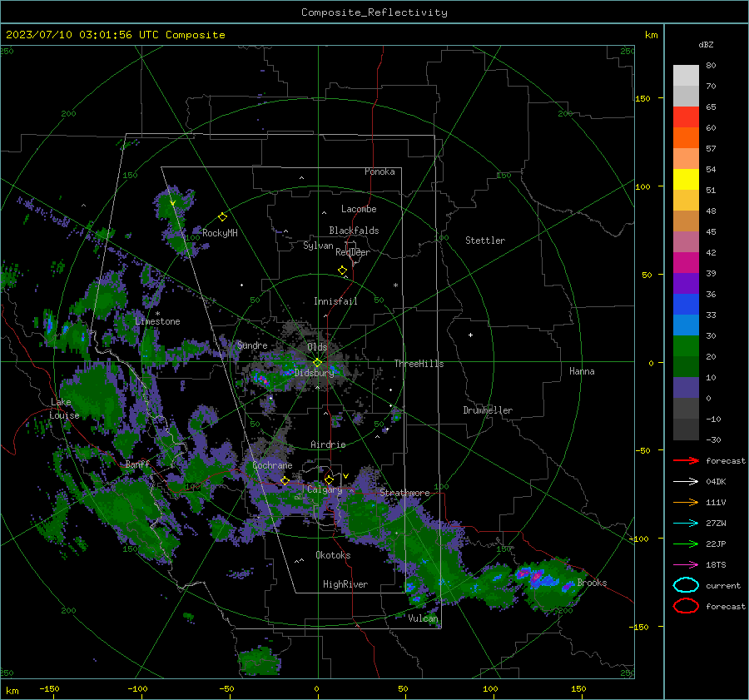Click the yellow diamond marker above Calgary
The image size is (749, 700).
(x=329, y=479)
